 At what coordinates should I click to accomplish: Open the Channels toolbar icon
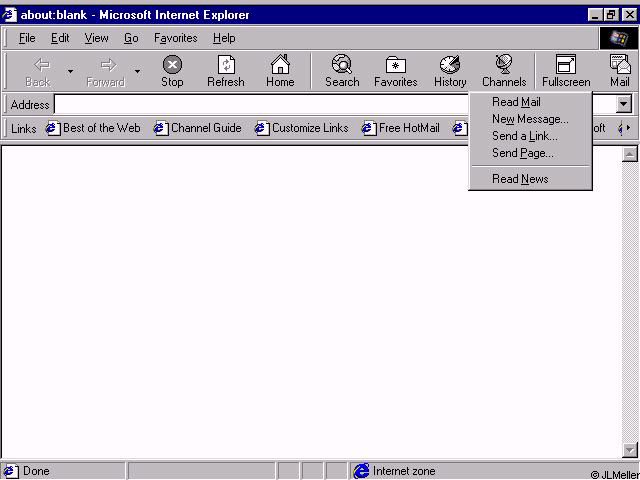[x=504, y=64]
